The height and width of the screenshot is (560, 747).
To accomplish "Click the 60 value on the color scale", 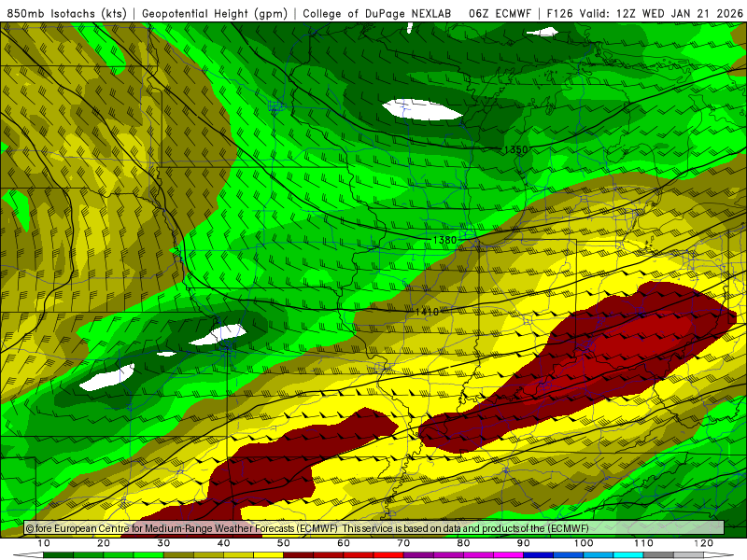I will coord(344,543).
